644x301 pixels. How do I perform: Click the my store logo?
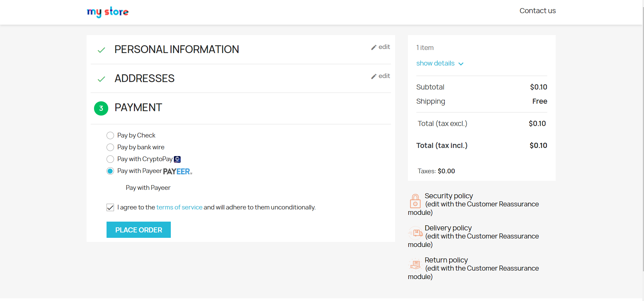point(108,12)
